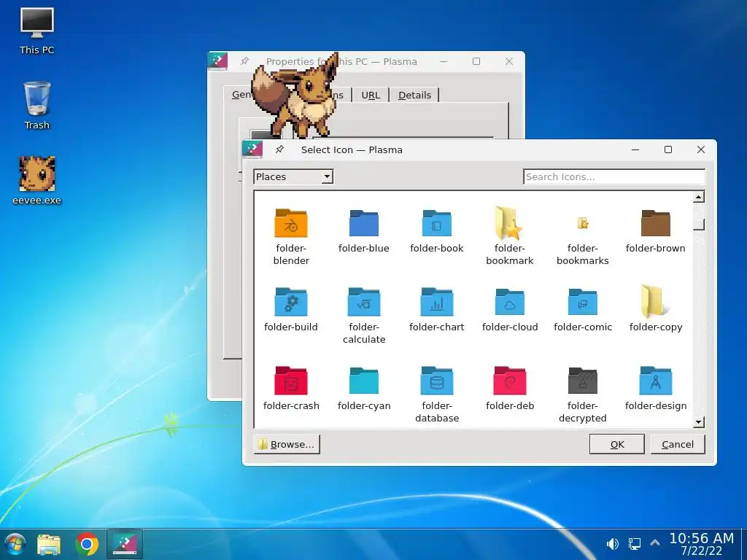Open the network tray icon

pos(634,544)
